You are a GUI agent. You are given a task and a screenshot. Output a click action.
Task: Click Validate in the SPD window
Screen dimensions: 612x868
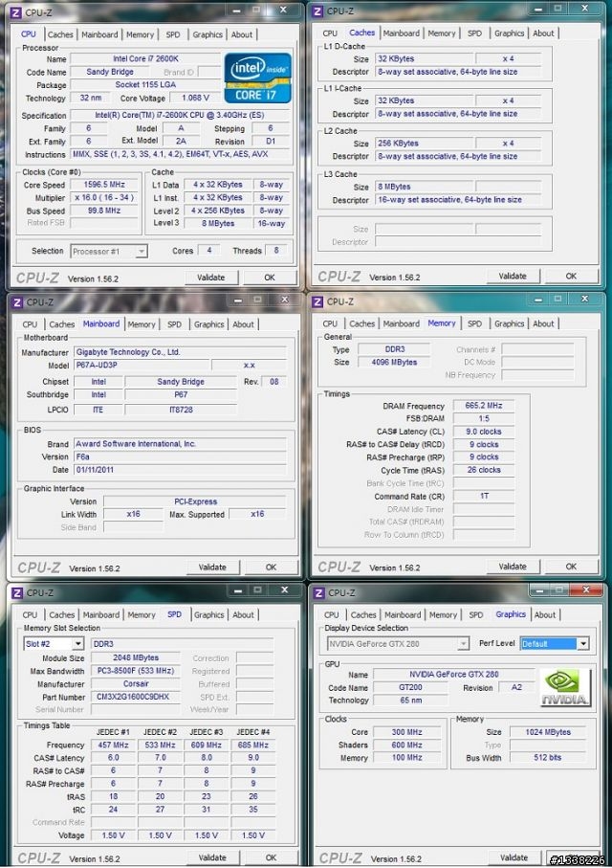(212, 857)
